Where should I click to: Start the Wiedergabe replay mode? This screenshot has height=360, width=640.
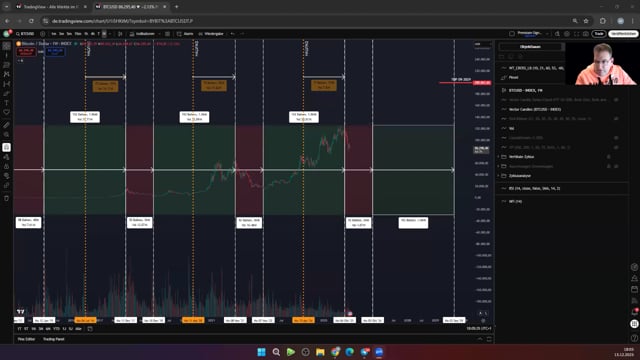211,34
